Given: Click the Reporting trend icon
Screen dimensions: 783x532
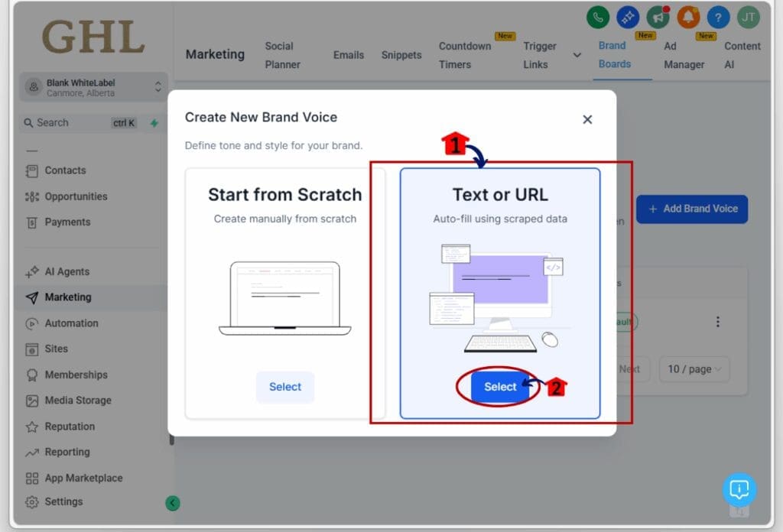Looking at the screenshot, I should coord(32,453).
